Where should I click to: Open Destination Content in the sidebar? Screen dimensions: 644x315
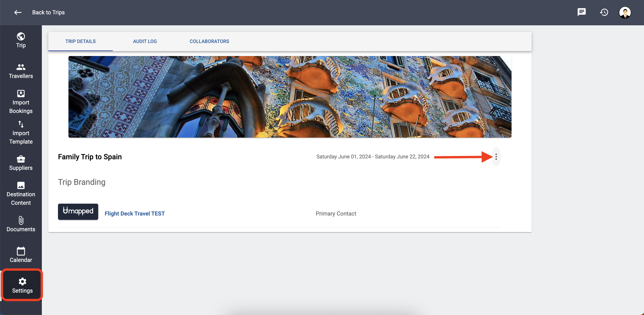[x=21, y=194]
